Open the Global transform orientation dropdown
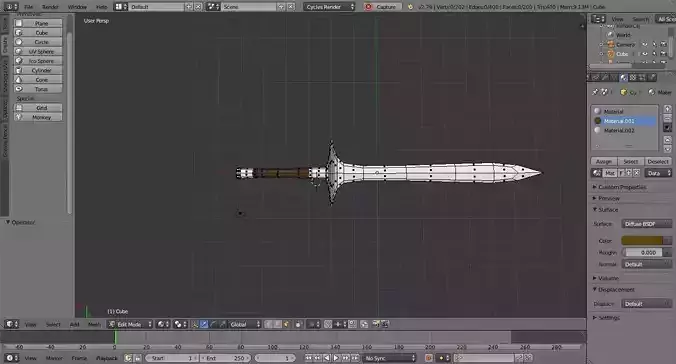Viewport: 676px width, 364px height. click(x=245, y=324)
